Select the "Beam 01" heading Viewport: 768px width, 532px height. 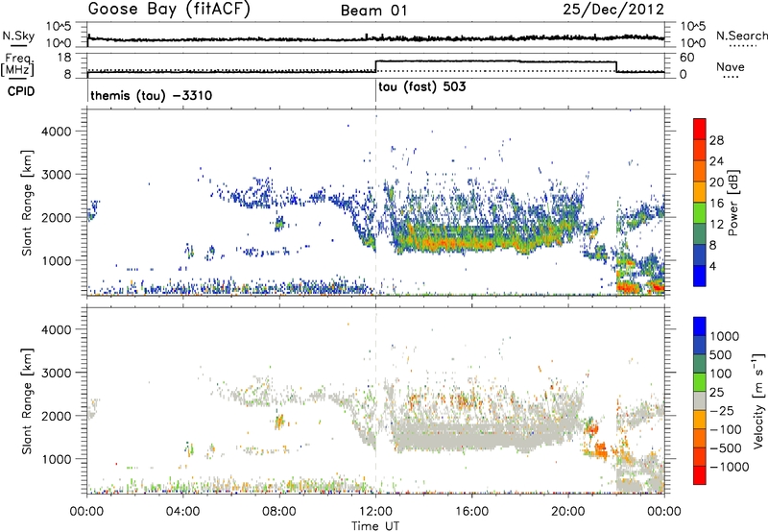[x=374, y=11]
